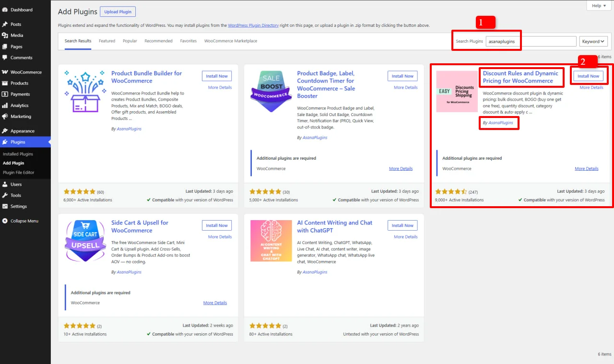The width and height of the screenshot is (614, 364).
Task: Click the Collapse Menu arrow icon
Action: 5,221
